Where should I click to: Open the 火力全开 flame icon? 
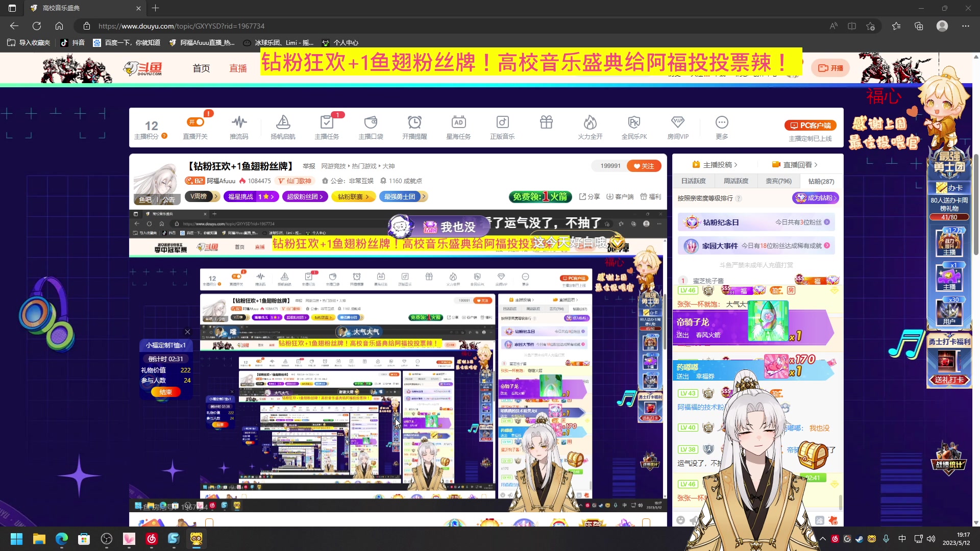pos(590,127)
